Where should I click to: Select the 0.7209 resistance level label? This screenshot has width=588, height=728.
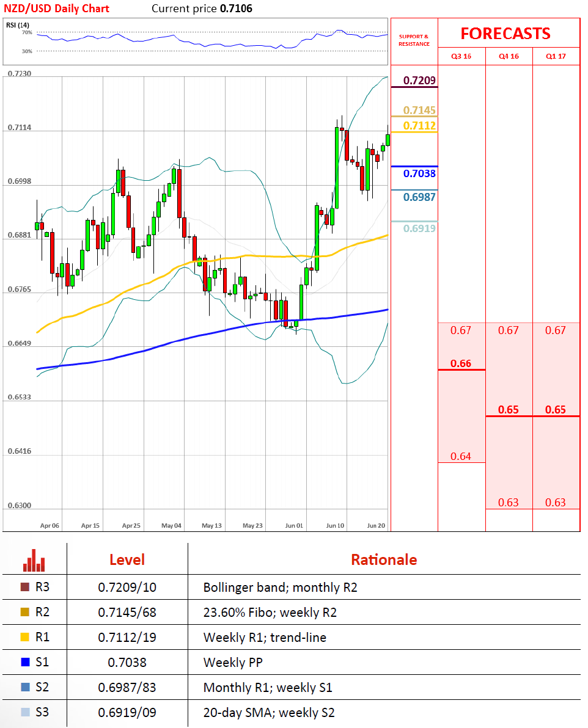(419, 80)
